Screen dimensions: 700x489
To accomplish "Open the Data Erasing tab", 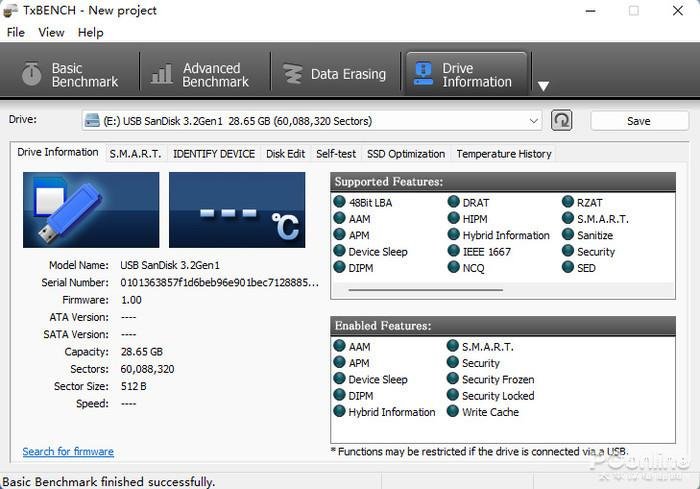I will pos(335,74).
